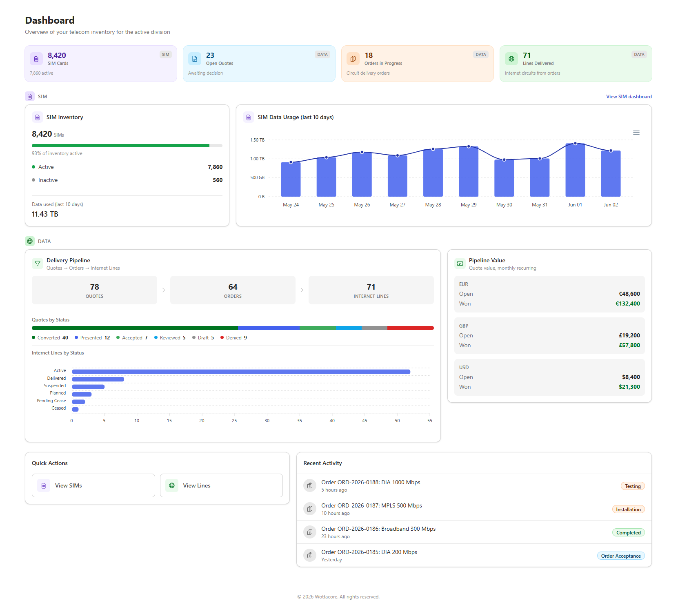Select the 78 Quotes pipeline box
The height and width of the screenshot is (616, 678).
[94, 290]
